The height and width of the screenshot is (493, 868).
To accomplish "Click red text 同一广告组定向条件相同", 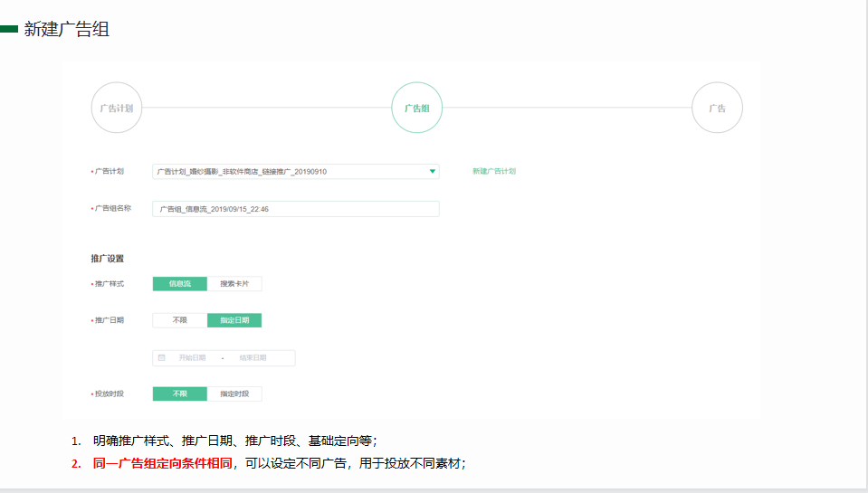I will click(x=162, y=464).
